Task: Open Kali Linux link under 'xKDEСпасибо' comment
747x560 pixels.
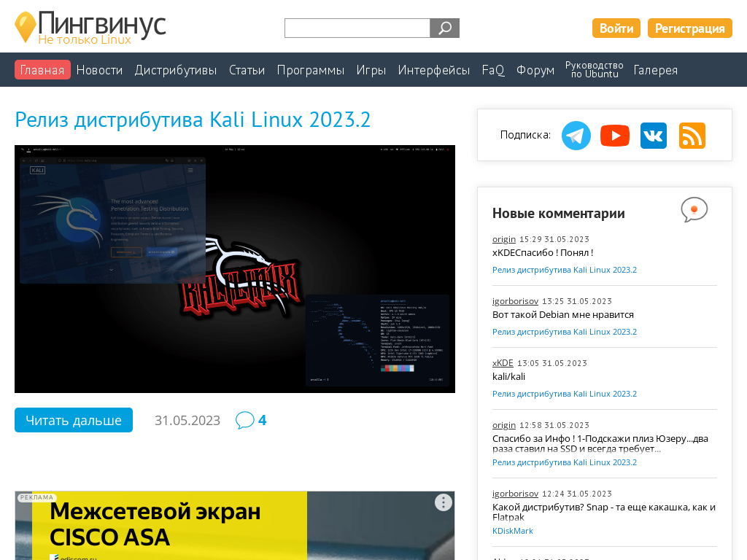Action: coord(565,270)
